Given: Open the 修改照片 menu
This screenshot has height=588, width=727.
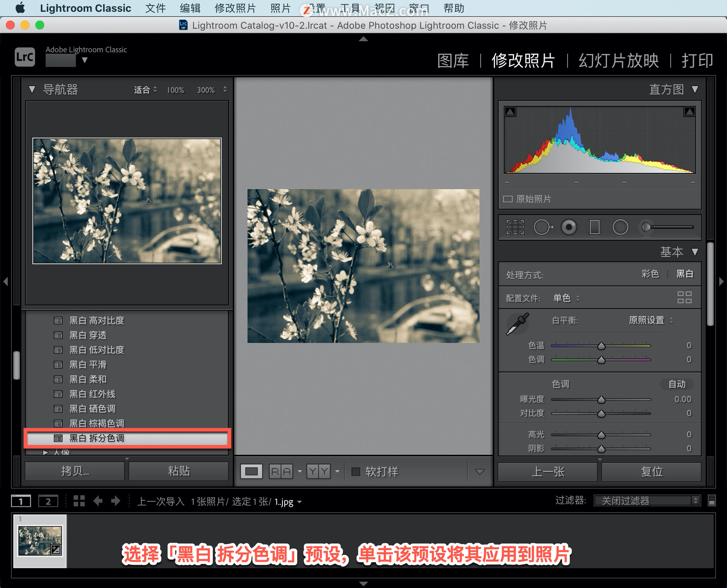Looking at the screenshot, I should click(x=235, y=8).
